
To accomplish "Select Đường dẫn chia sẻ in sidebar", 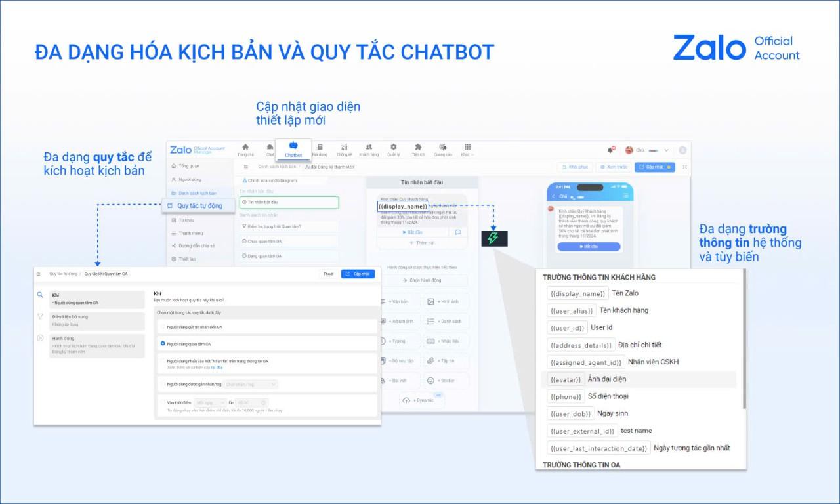I will pyautogui.click(x=198, y=245).
